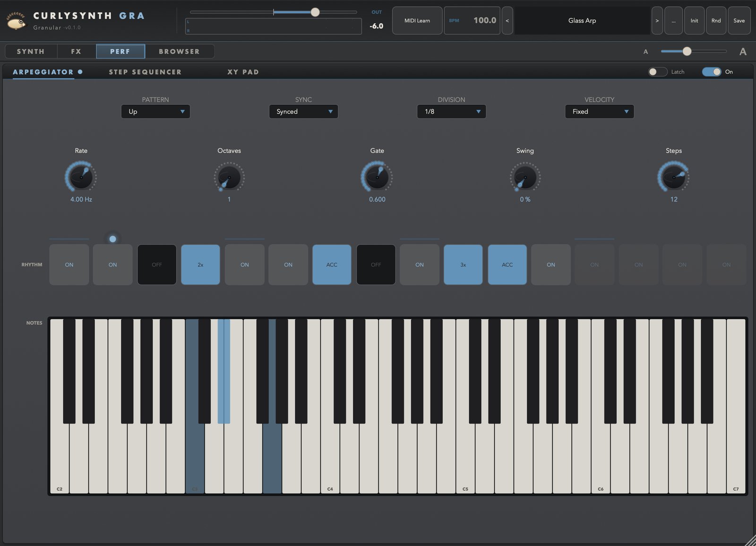Click the Steps knob
This screenshot has height=546, width=756.
(673, 177)
